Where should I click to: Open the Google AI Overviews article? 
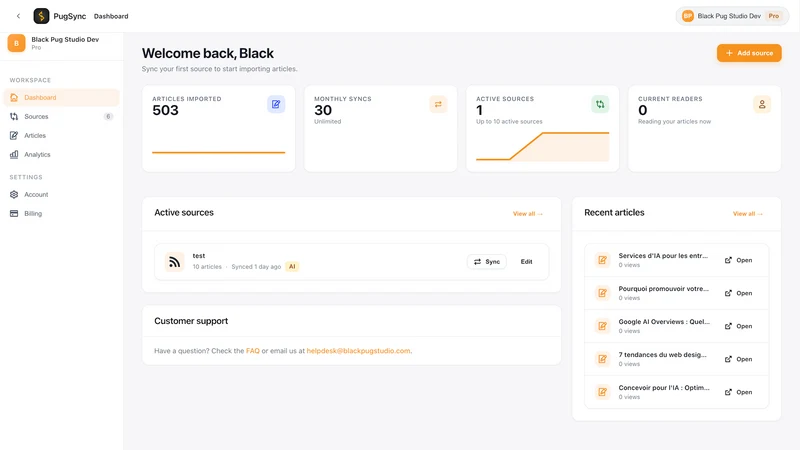(738, 326)
